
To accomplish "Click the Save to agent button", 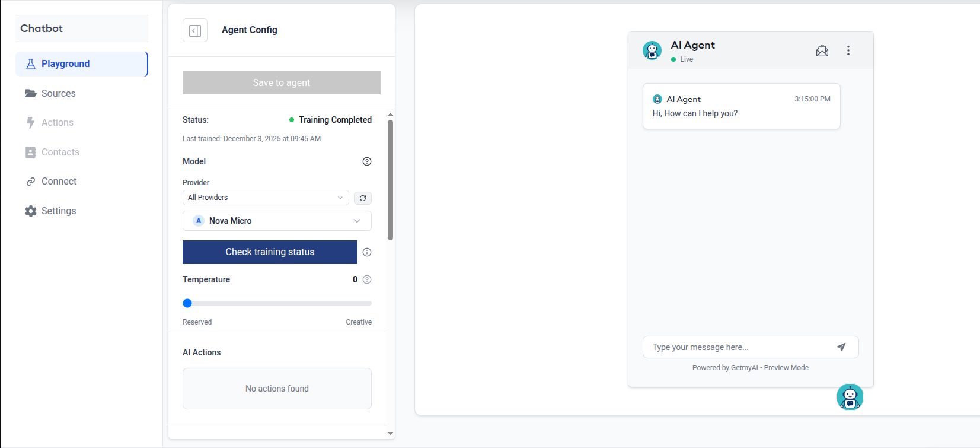I will click(x=282, y=83).
